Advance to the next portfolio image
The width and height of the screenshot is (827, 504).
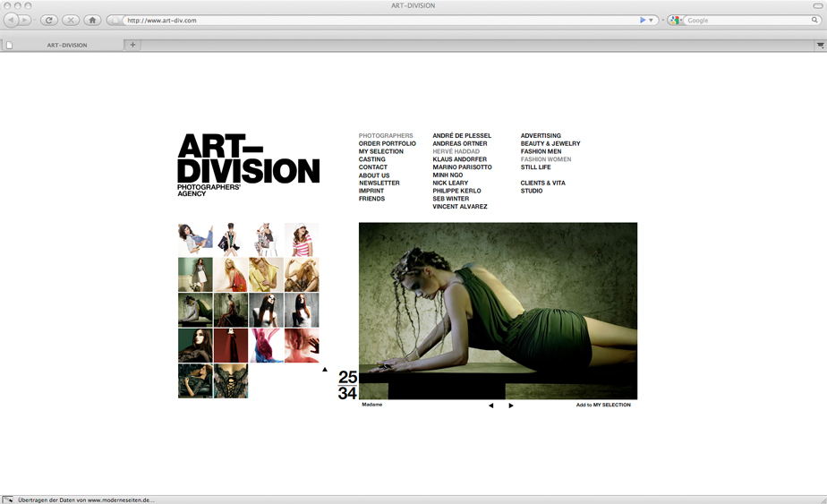pos(511,406)
